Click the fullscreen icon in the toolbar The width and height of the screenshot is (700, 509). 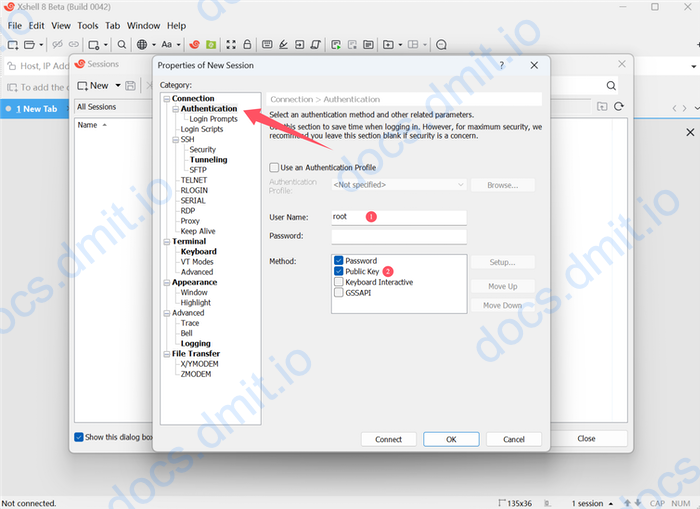tap(230, 45)
